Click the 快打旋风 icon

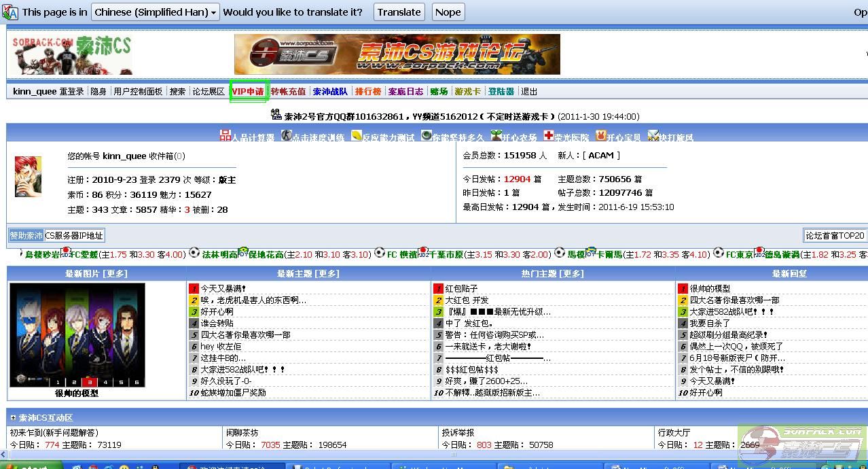pyautogui.click(x=653, y=136)
